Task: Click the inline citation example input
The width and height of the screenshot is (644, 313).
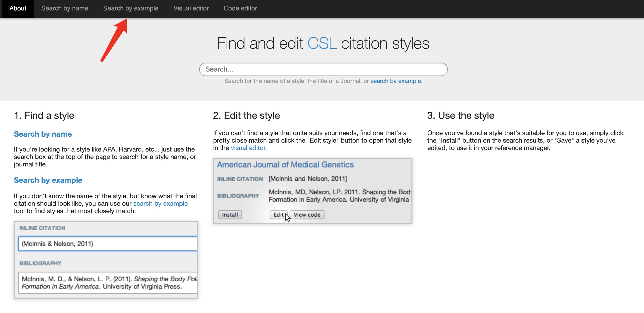Action: click(108, 243)
